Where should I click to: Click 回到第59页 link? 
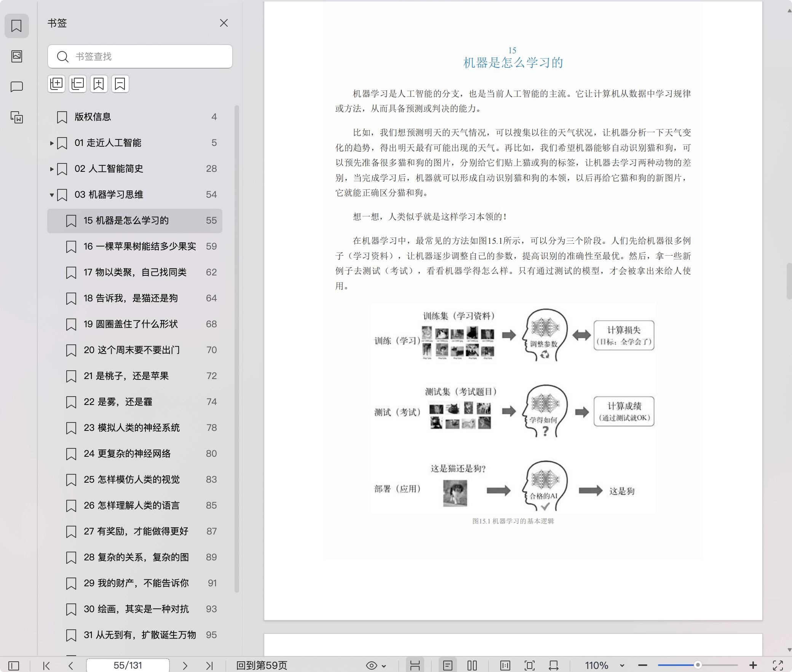[x=262, y=666]
